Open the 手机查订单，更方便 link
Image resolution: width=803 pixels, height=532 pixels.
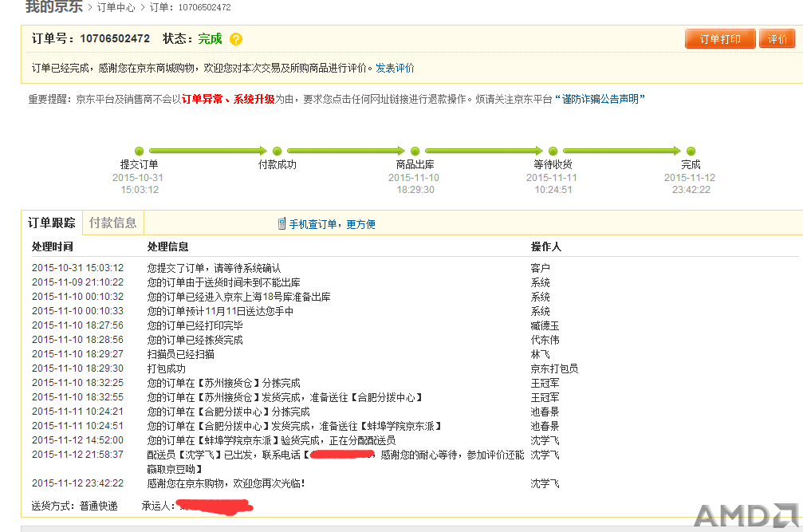point(333,224)
